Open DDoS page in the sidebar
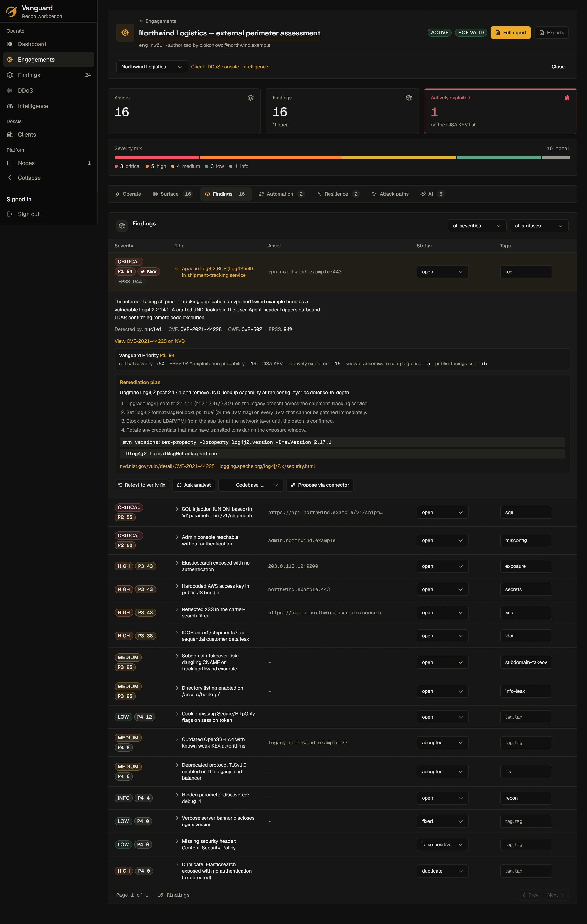This screenshot has height=924, width=587. pyautogui.click(x=49, y=90)
